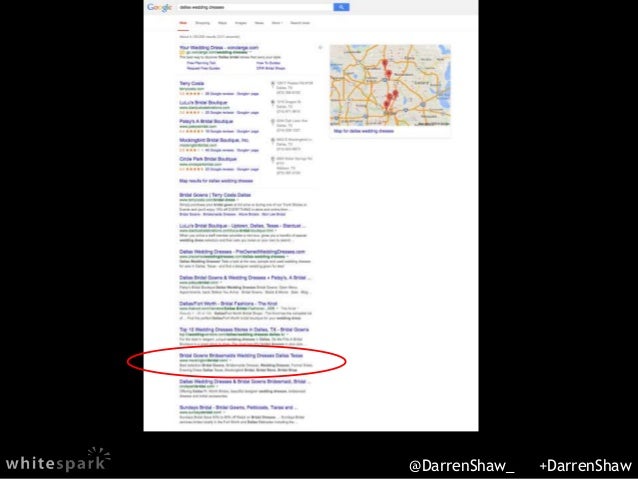The height and width of the screenshot is (479, 638).
Task: Switch to the News tab
Action: click(x=259, y=23)
